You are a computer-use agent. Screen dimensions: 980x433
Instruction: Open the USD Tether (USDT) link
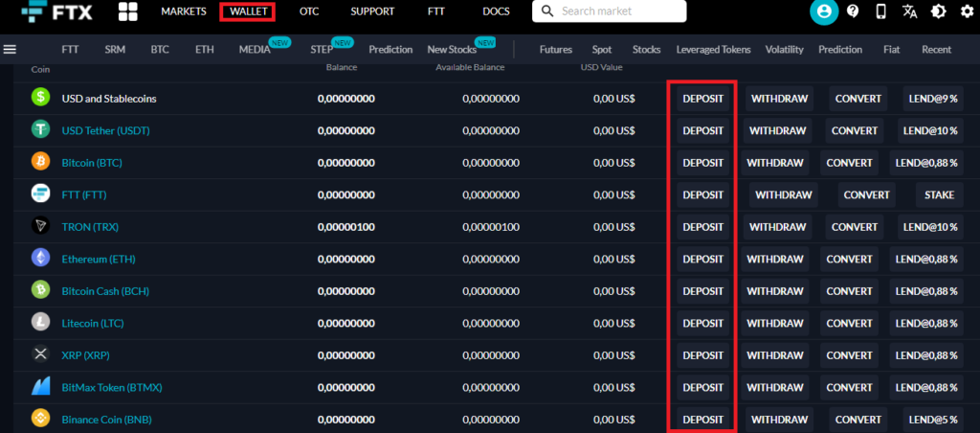[x=105, y=131]
